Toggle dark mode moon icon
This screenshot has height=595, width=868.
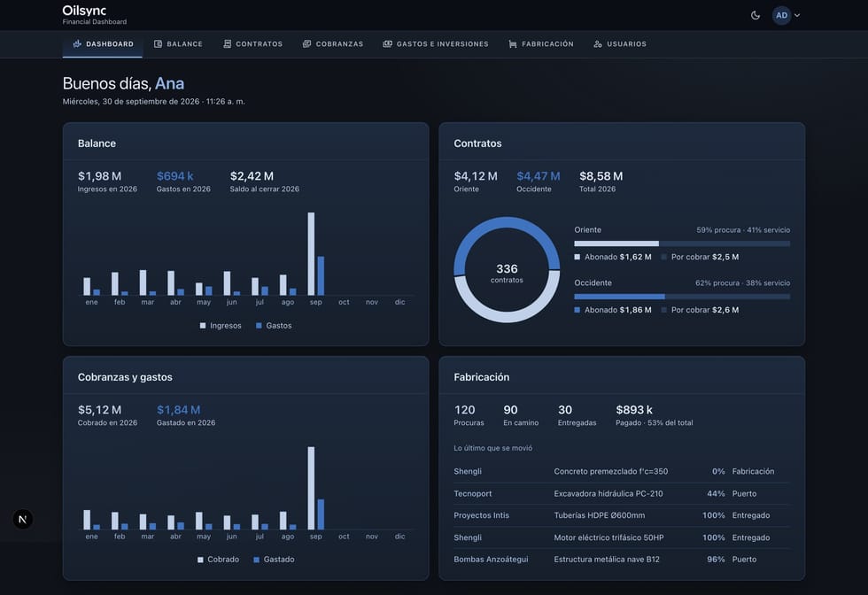[x=755, y=16]
